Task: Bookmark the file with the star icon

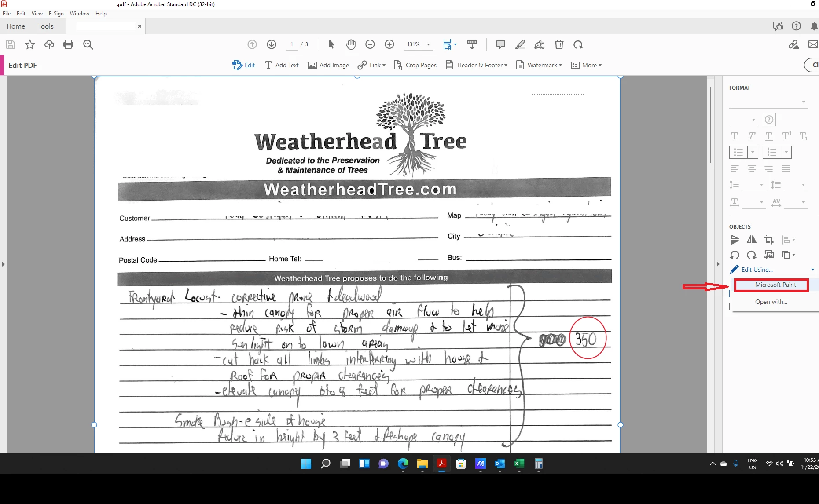Action: 30,44
